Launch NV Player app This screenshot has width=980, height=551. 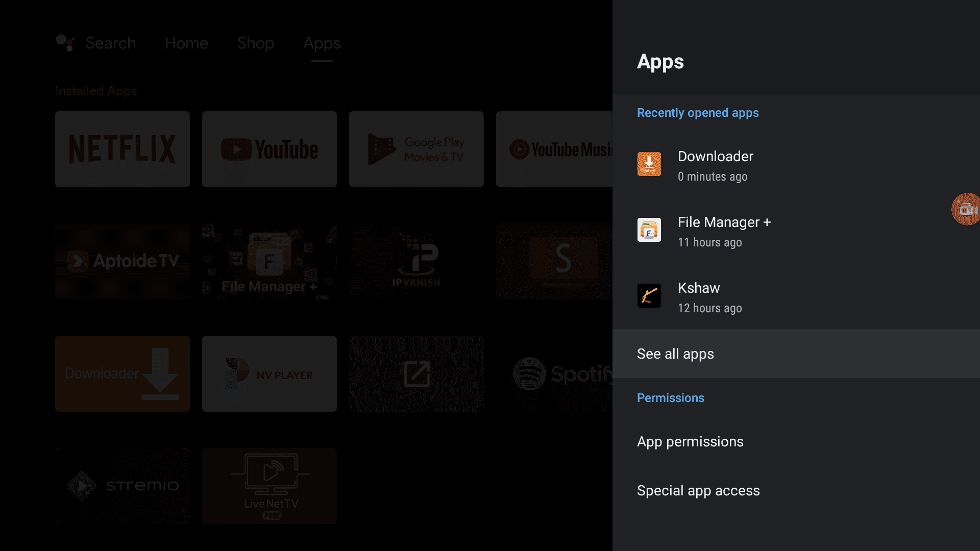269,374
